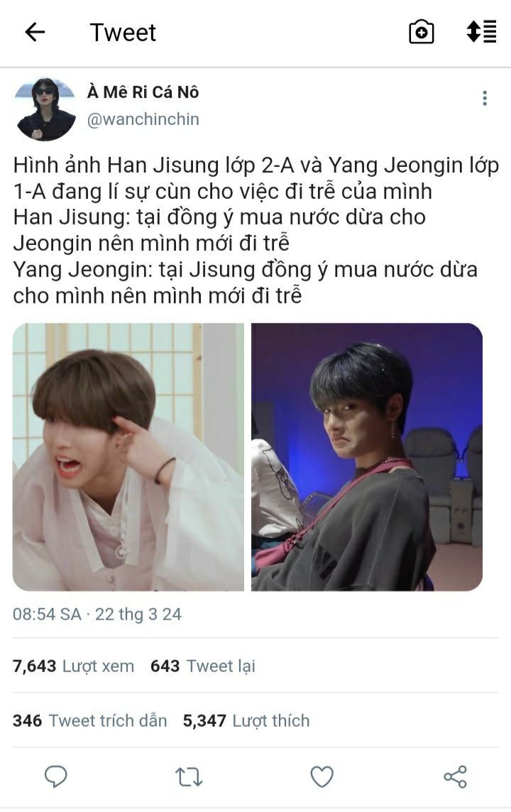
Task: Open the three-dot tweet options menu
Action: click(x=485, y=99)
